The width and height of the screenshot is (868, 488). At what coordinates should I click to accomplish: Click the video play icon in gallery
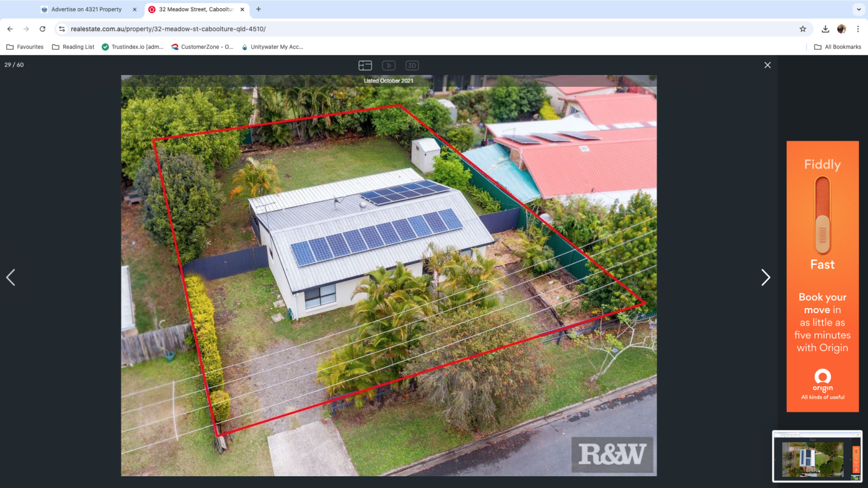(x=389, y=65)
